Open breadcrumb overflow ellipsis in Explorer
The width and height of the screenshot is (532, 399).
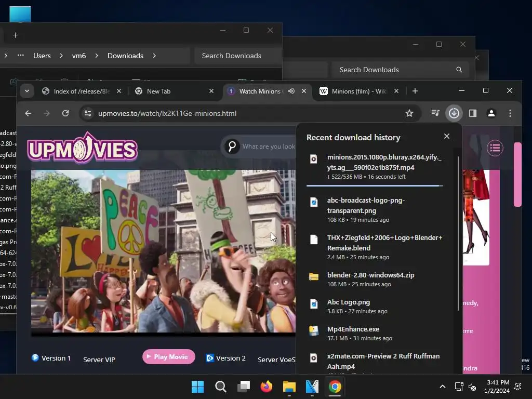[21, 55]
